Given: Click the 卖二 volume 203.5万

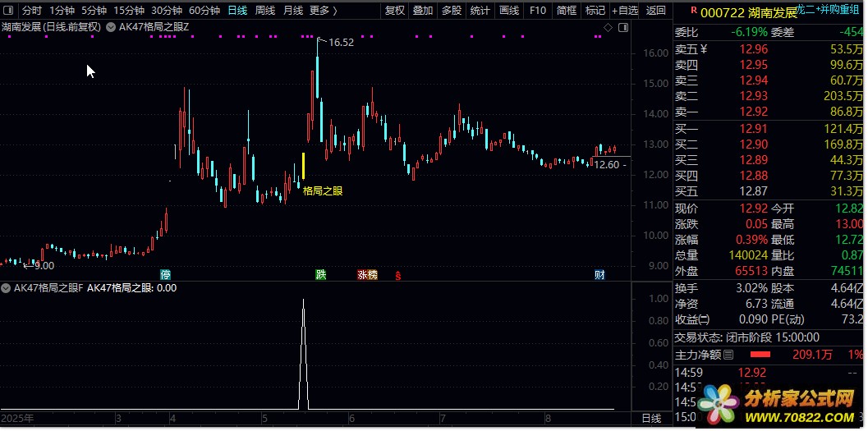Looking at the screenshot, I should pos(843,96).
